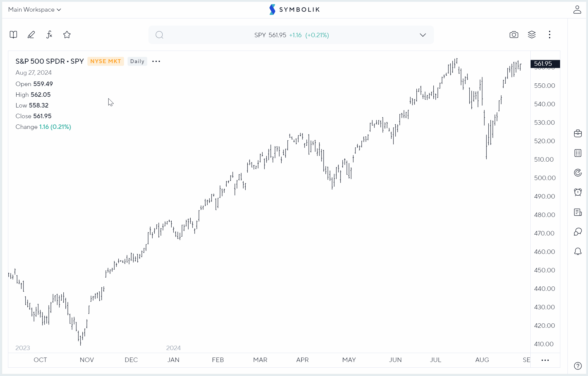This screenshot has width=588, height=376.
Task: Open the Main Workspace dropdown
Action: tap(35, 10)
